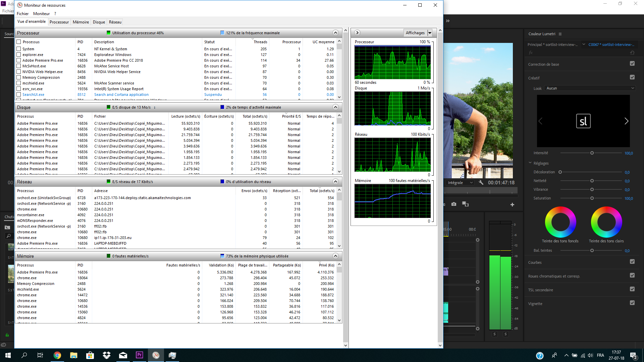
Task: Click Premiere button editor plus icon
Action: [x=512, y=204]
